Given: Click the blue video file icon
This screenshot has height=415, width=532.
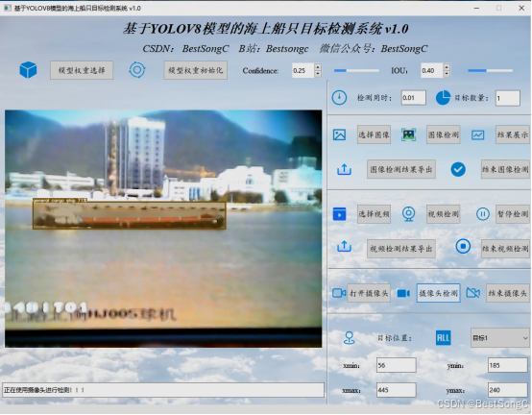Looking at the screenshot, I should tap(339, 214).
